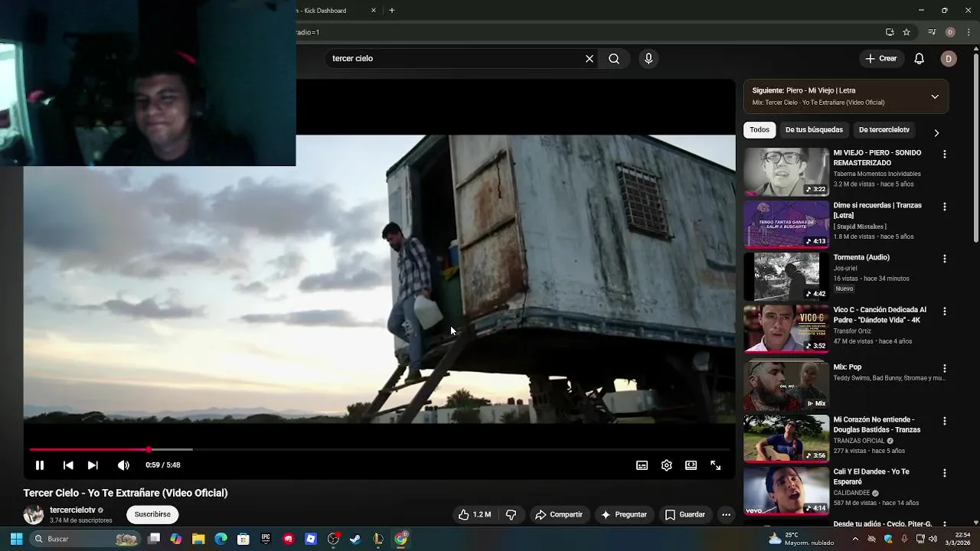Open a new browser tab

click(x=391, y=11)
